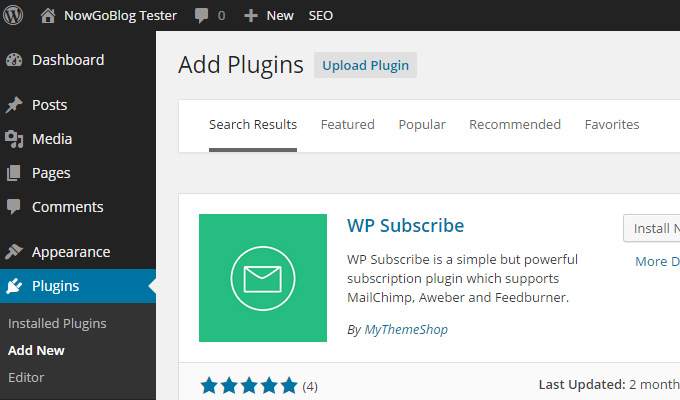Screen dimensions: 680x400
Task: Open Installed Plugins submenu item
Action: point(57,324)
